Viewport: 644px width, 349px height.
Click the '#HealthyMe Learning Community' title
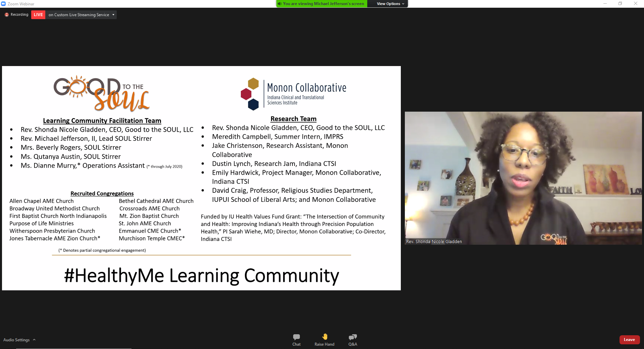pyautogui.click(x=202, y=276)
